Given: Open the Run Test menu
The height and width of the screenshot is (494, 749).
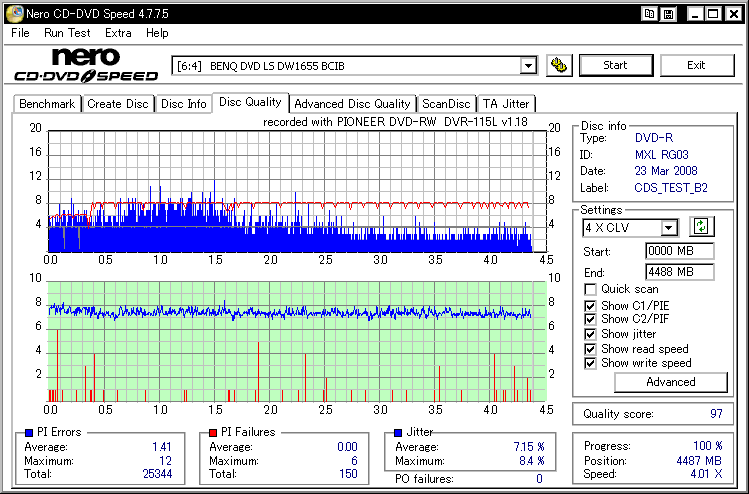Looking at the screenshot, I should [x=67, y=33].
